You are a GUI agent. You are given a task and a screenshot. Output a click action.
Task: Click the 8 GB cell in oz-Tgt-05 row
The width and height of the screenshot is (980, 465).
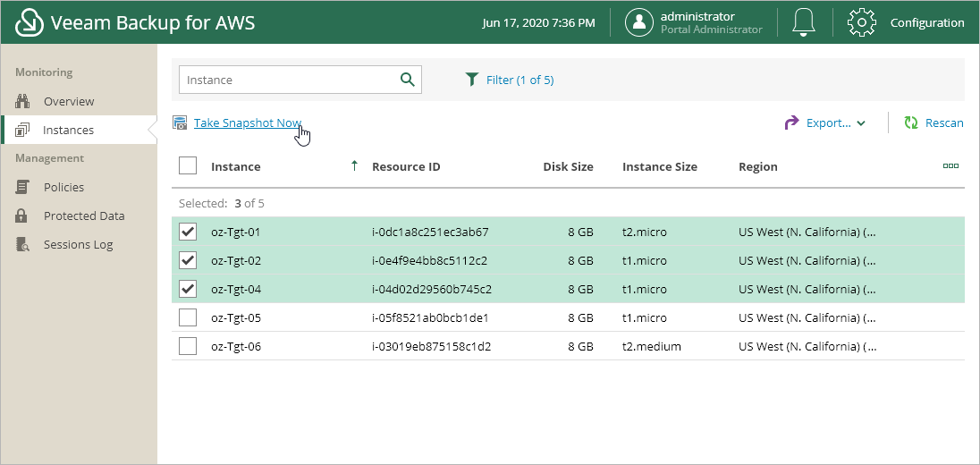click(x=580, y=317)
